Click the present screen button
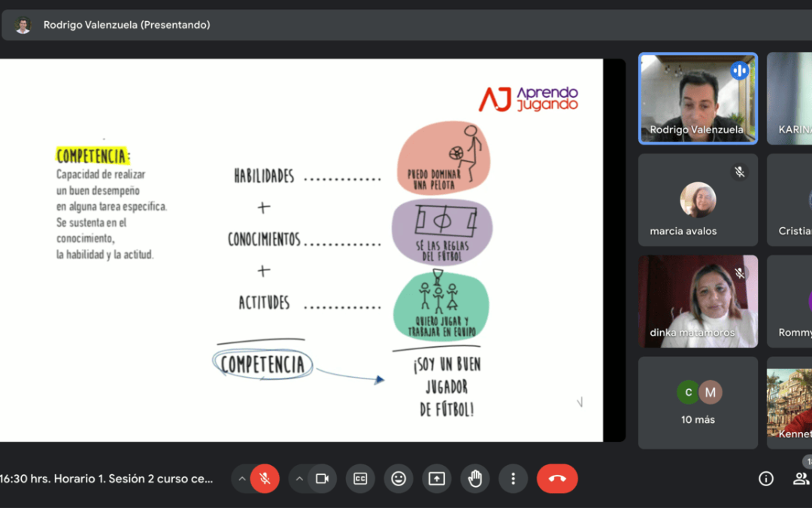Screen dimensions: 812x508 tap(437, 479)
